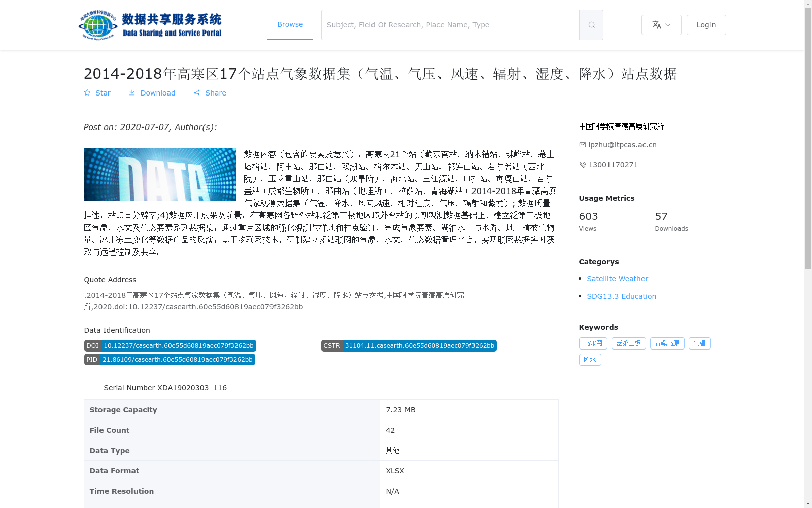The image size is (812, 508).
Task: Click the email icon next to lpzhu@itpcas.ac.cn
Action: click(582, 145)
